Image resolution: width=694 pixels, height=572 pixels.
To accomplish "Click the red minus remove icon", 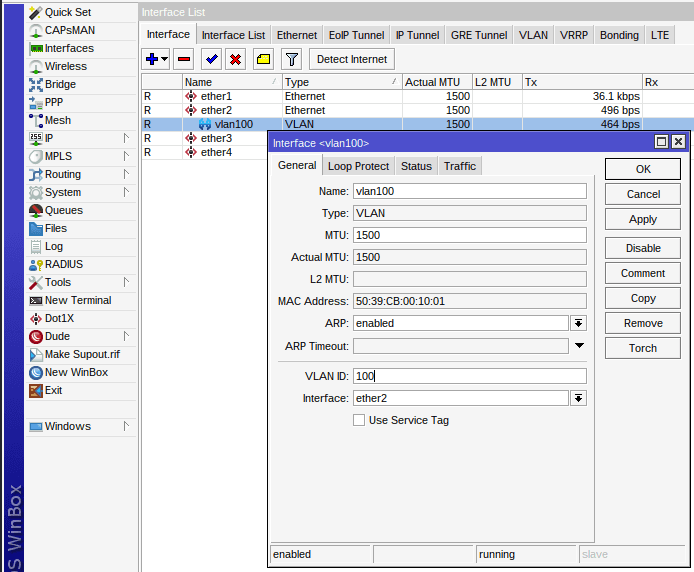I will coord(184,60).
